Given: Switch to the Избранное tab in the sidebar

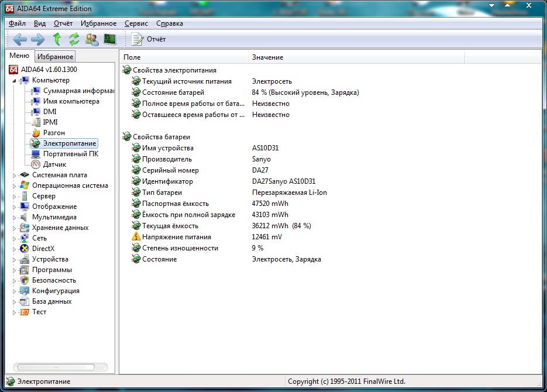Looking at the screenshot, I should pyautogui.click(x=55, y=57).
